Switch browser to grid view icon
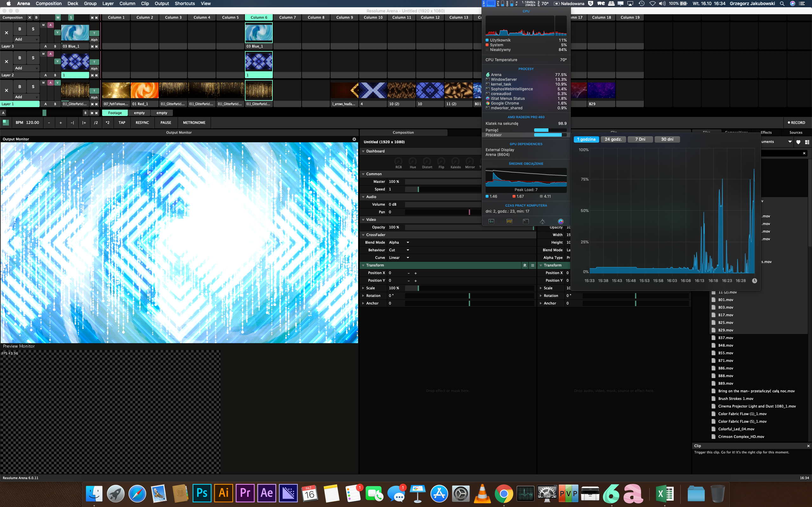812x507 pixels. point(807,142)
